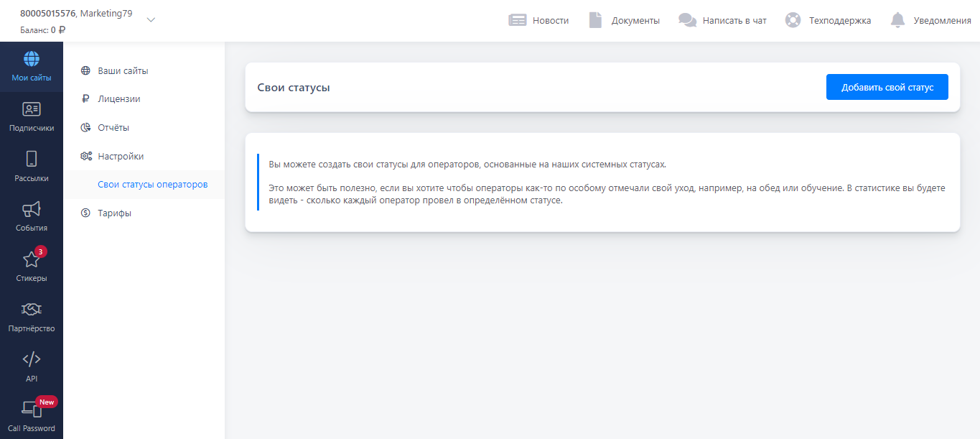
Task: Open Call Password sidebar icon
Action: 32,410
